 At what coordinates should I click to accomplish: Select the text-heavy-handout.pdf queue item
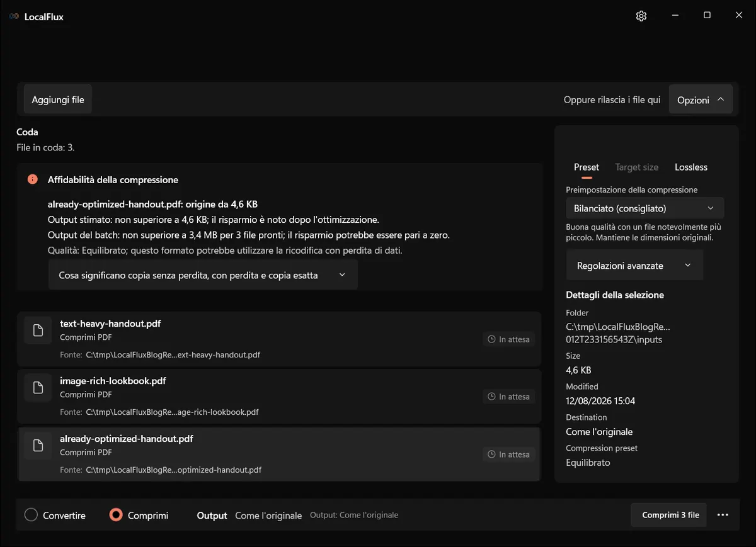[279, 339]
